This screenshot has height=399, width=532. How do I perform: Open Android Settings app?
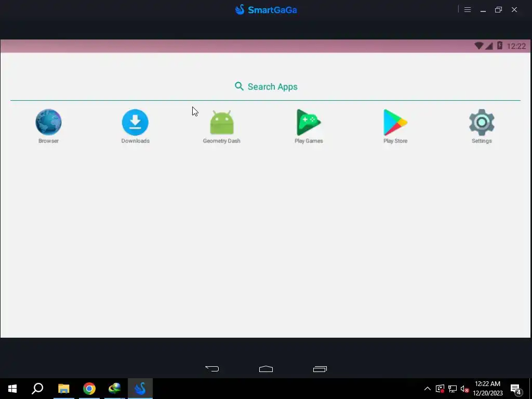(482, 126)
